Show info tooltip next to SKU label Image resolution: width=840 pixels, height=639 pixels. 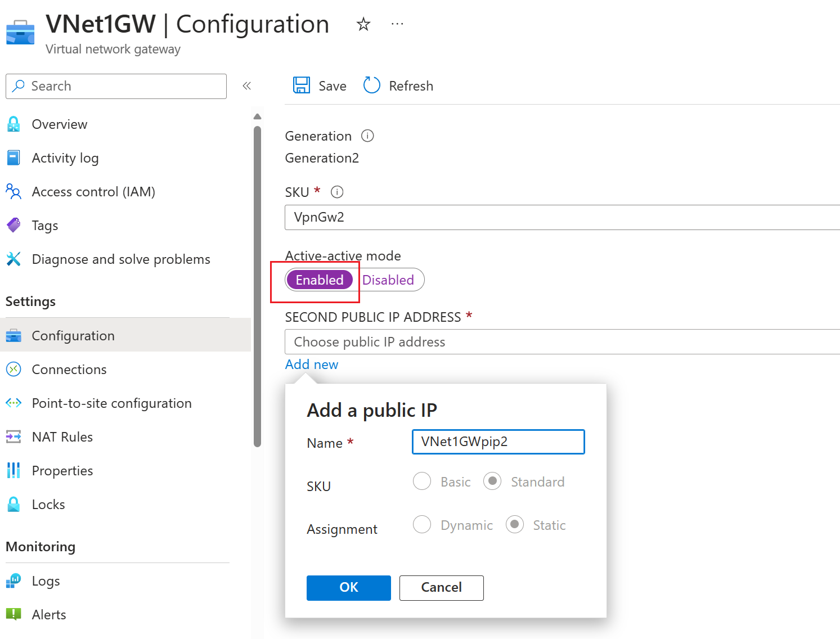pos(337,192)
